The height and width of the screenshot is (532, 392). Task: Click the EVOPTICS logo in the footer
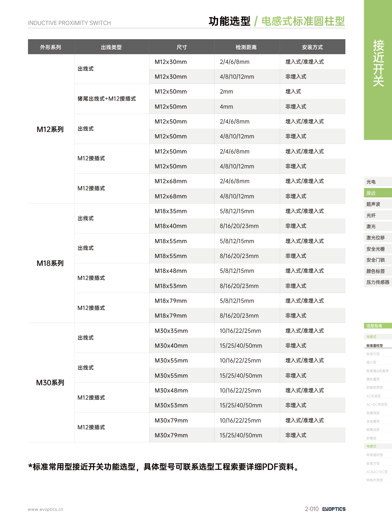coord(334,509)
